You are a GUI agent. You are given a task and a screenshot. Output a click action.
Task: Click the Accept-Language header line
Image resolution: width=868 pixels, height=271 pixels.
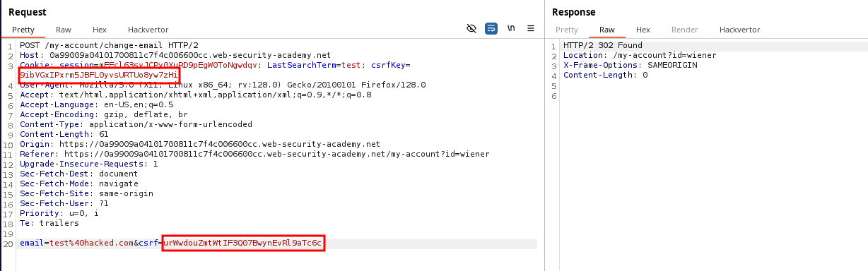(x=97, y=104)
